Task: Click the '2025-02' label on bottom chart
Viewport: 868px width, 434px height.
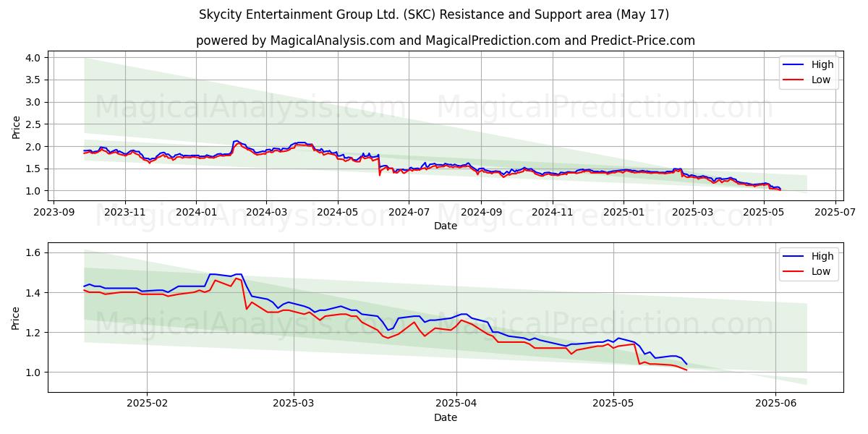Action: click(147, 404)
